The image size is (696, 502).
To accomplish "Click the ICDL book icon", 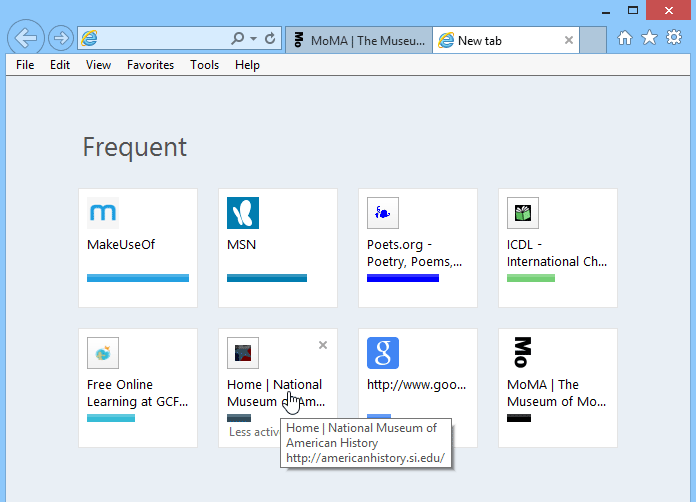I will [x=523, y=213].
